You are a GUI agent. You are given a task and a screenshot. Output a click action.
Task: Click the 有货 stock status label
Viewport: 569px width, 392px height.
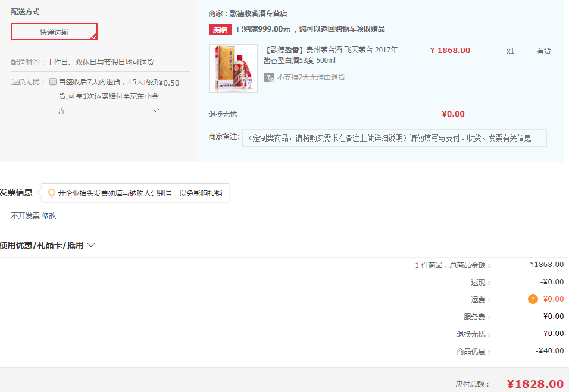pyautogui.click(x=543, y=51)
